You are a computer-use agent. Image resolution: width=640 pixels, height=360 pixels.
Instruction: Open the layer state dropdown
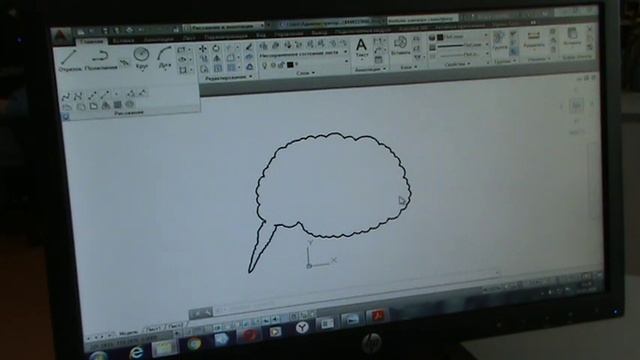point(303,53)
